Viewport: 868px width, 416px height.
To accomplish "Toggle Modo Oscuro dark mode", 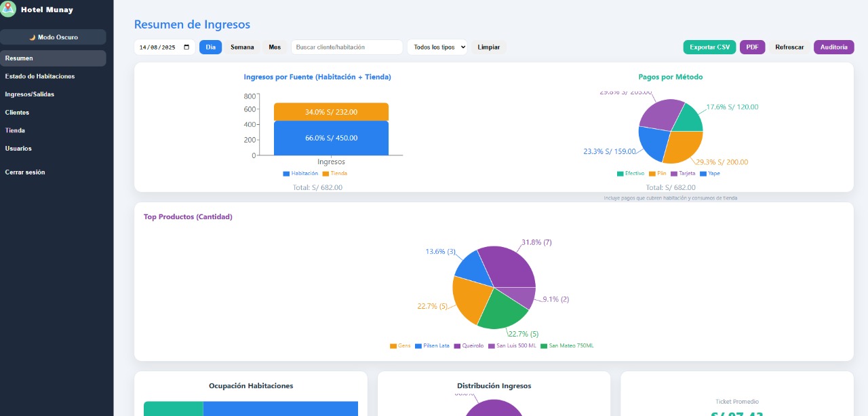I will [x=53, y=37].
